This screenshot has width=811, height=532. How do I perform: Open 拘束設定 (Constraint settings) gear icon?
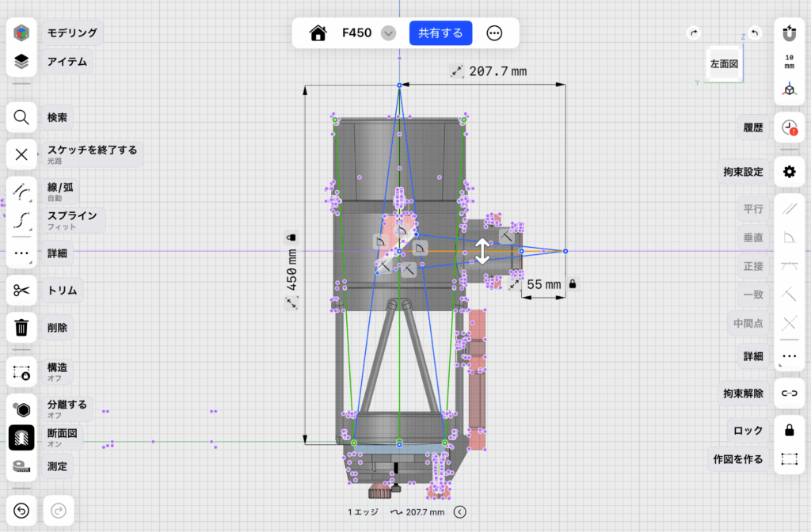[789, 172]
